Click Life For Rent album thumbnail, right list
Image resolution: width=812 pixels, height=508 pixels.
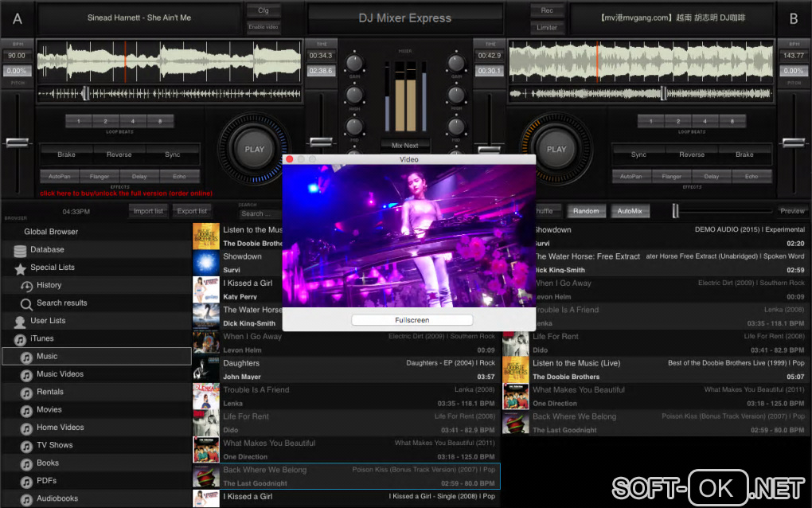coord(516,343)
